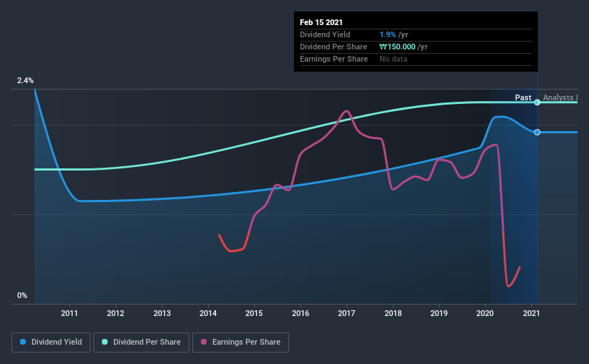The width and height of the screenshot is (589, 364).
Task: Click the ₩150.000 dividend per share value
Action: (397, 47)
